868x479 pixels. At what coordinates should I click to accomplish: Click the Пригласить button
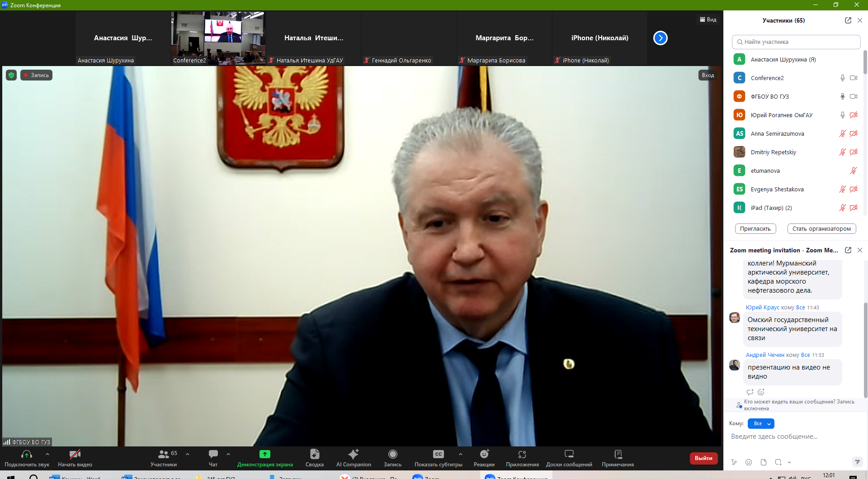(755, 229)
